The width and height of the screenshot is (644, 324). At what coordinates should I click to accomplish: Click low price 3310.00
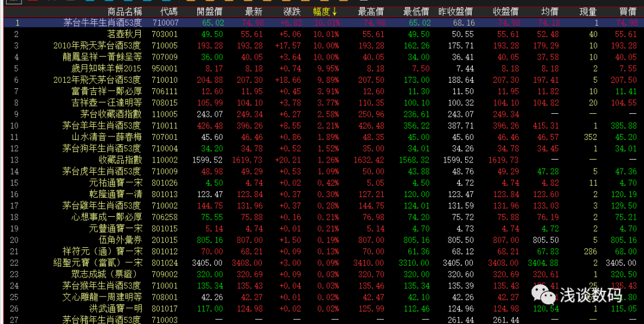pyautogui.click(x=414, y=263)
